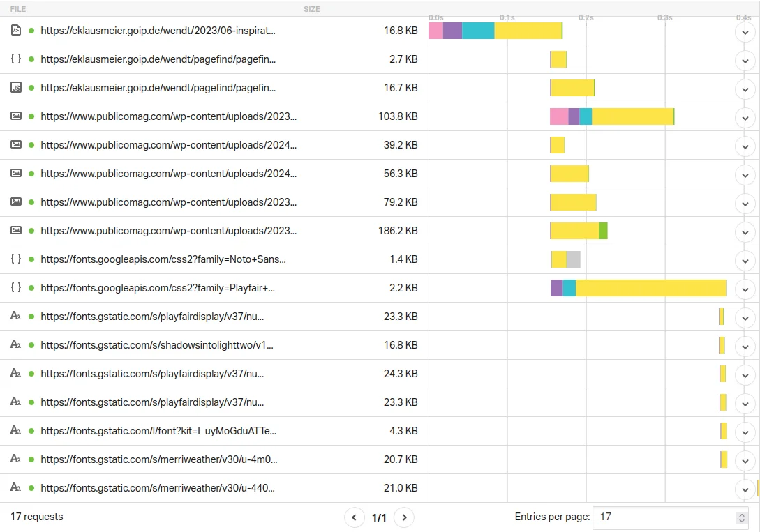Go to the next page of requests

(x=404, y=517)
